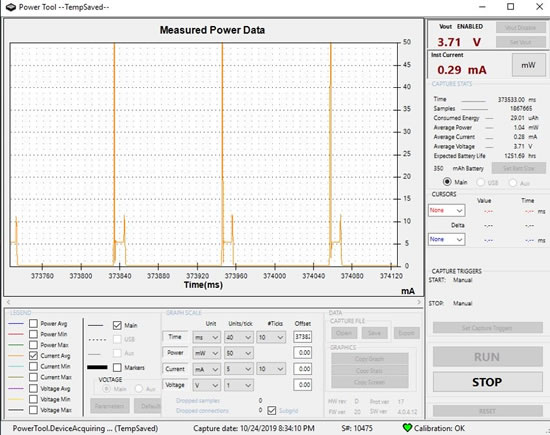Click the mW unit toggle button
Image resolution: width=550 pixels, height=435 pixels.
tap(528, 65)
